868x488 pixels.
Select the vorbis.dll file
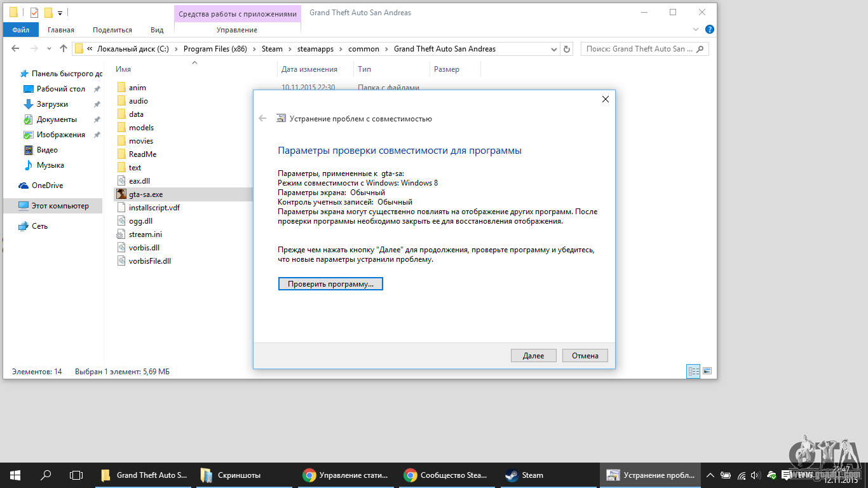point(144,248)
